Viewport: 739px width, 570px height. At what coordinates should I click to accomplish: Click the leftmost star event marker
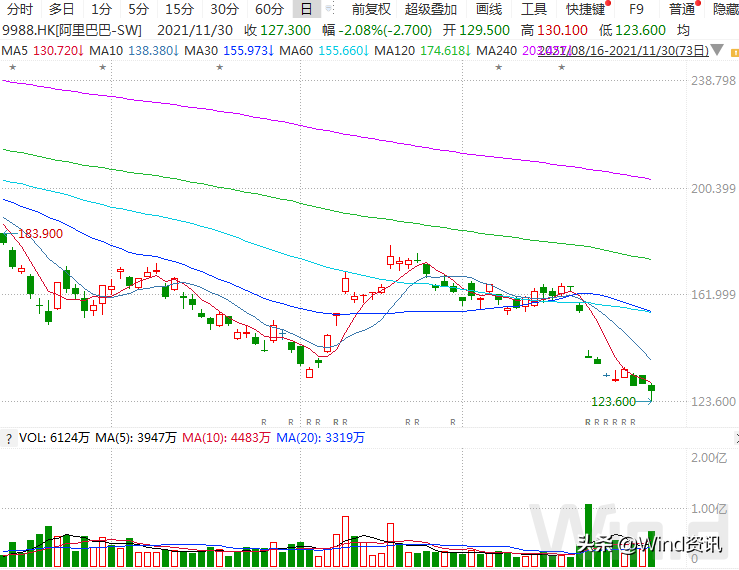click(13, 67)
